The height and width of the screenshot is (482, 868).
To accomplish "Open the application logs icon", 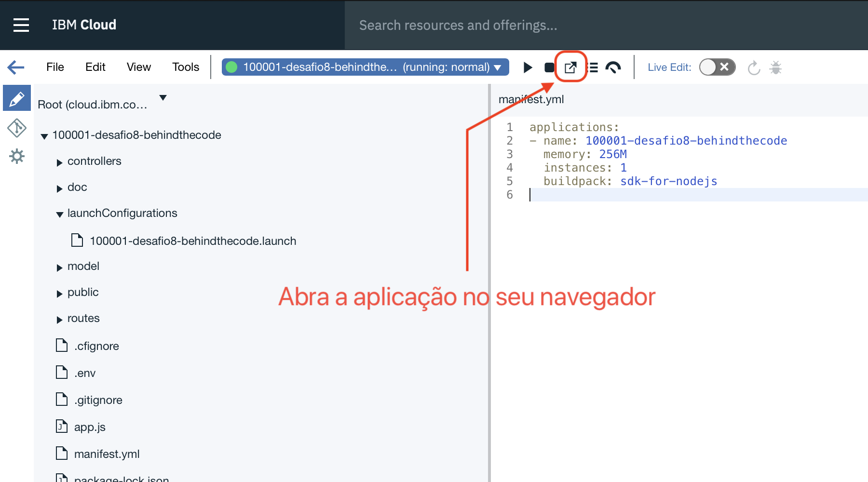I will 593,67.
